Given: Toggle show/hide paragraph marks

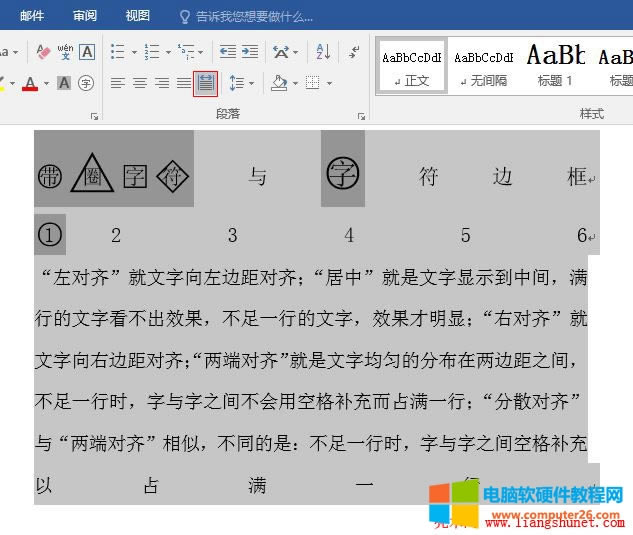Looking at the screenshot, I should click(353, 52).
